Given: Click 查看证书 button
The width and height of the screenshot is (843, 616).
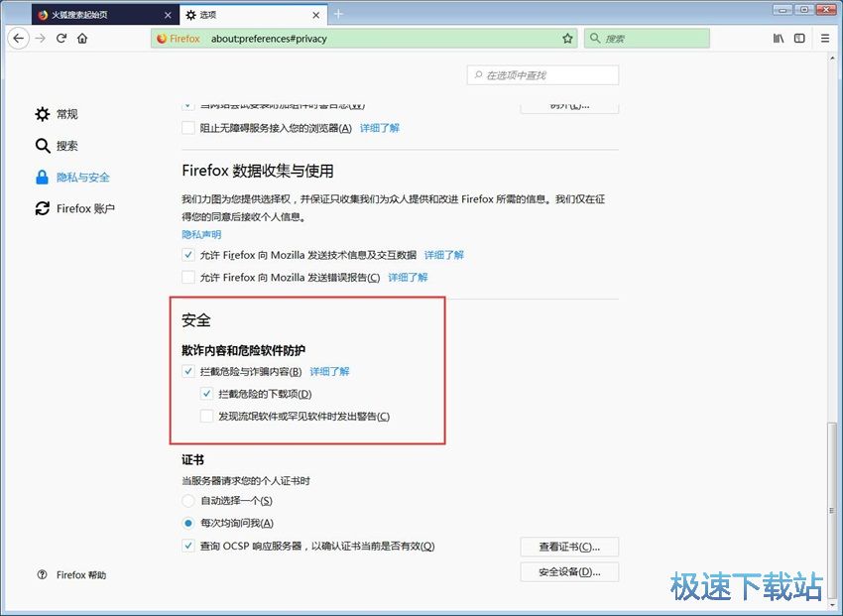Looking at the screenshot, I should [569, 547].
